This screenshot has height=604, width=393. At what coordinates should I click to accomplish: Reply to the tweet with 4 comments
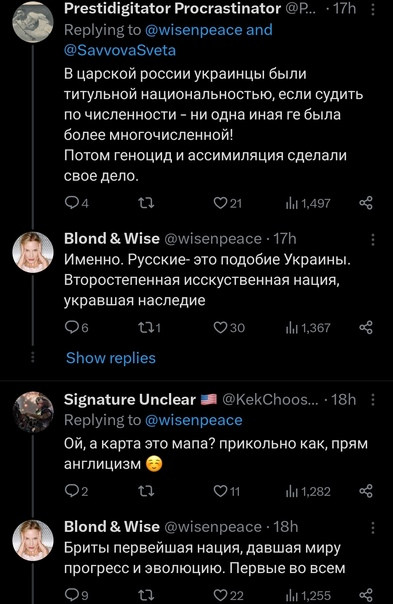pos(72,203)
